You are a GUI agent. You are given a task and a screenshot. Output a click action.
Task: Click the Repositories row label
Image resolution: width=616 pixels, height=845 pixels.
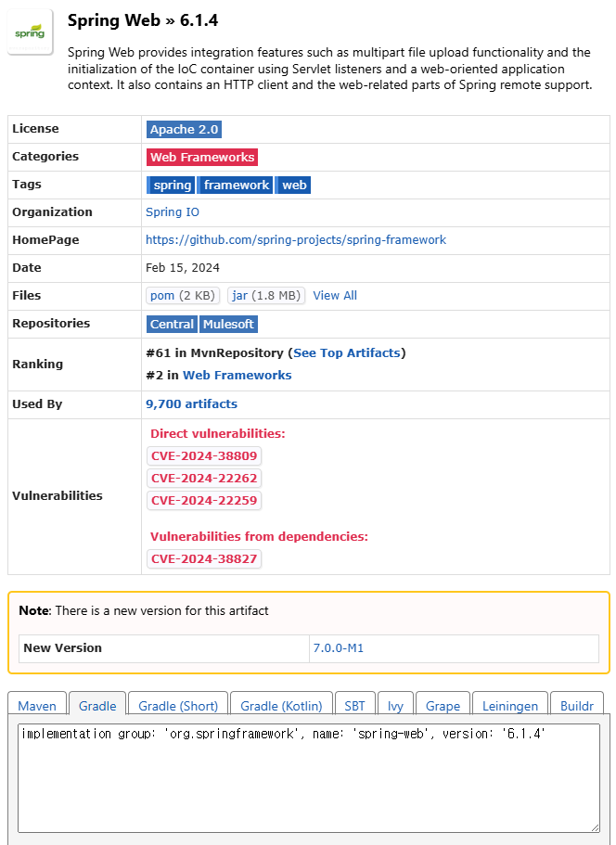(x=51, y=324)
